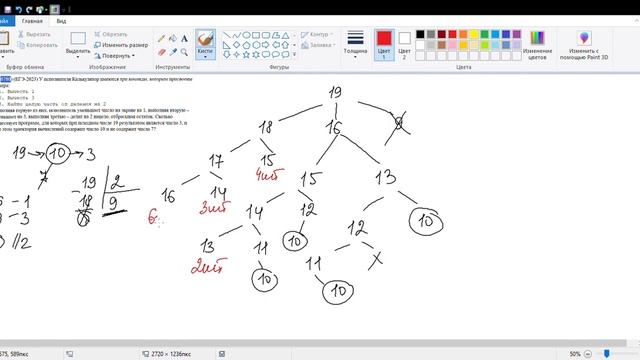The width and height of the screenshot is (640, 360).
Task: Select the Right arrow shape
Action: click(x=266, y=45)
